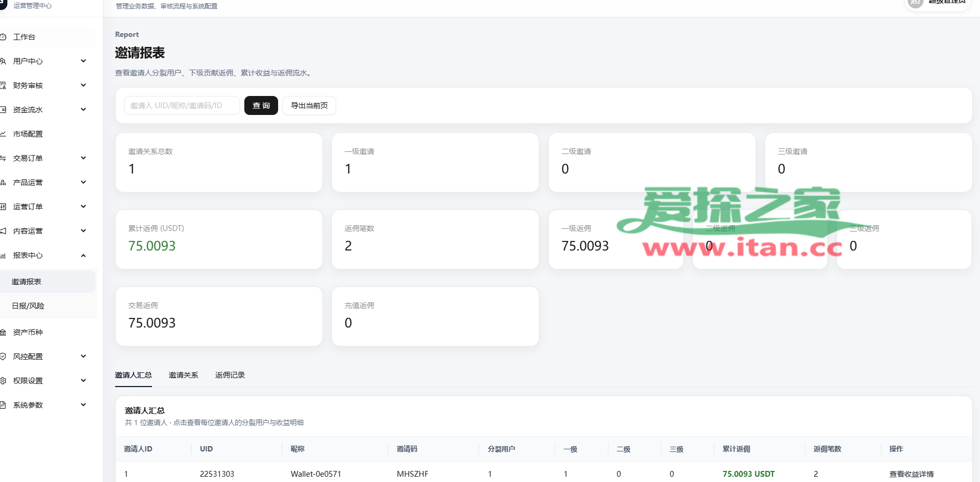The width and height of the screenshot is (980, 482).
Task: Expand the 财务审核 menu chevron
Action: point(83,85)
